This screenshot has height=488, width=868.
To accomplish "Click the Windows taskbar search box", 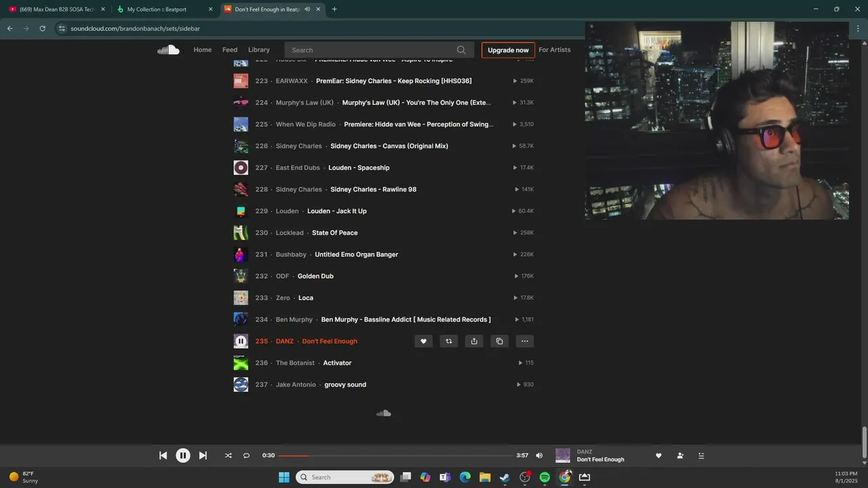I will (344, 477).
